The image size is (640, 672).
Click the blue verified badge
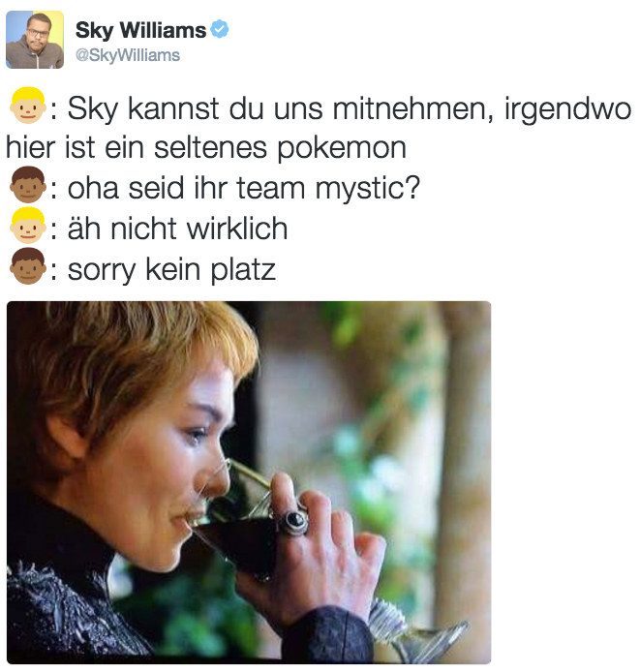pyautogui.click(x=220, y=30)
